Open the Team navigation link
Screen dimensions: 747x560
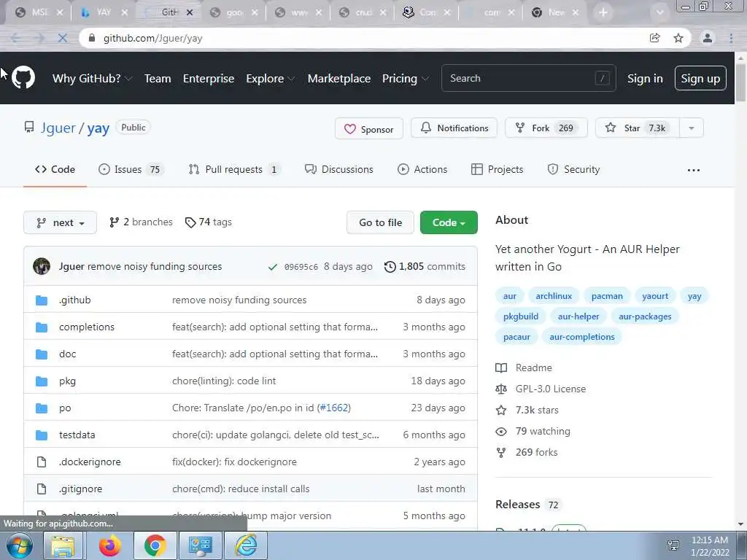[x=158, y=79]
